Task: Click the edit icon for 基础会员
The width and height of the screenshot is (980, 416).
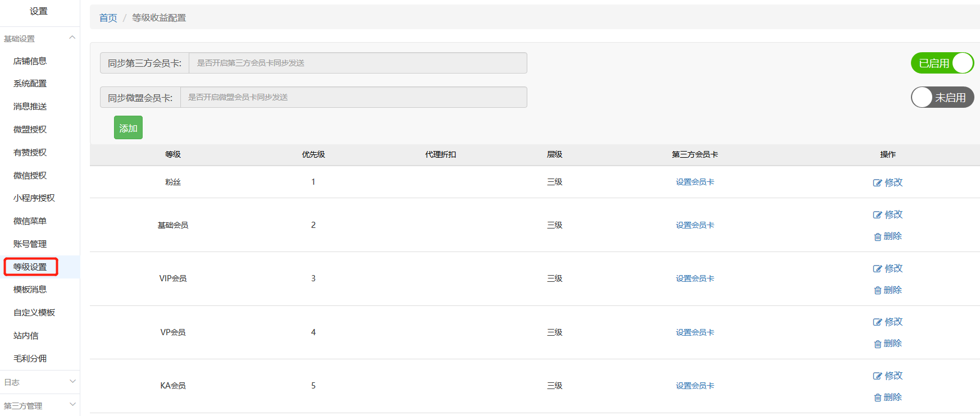Action: 877,215
